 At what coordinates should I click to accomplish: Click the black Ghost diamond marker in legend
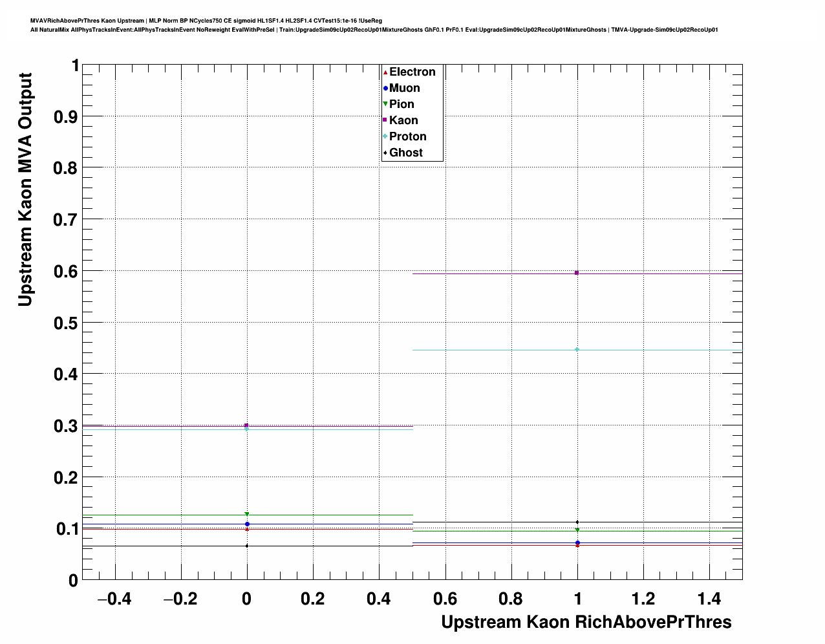click(385, 153)
